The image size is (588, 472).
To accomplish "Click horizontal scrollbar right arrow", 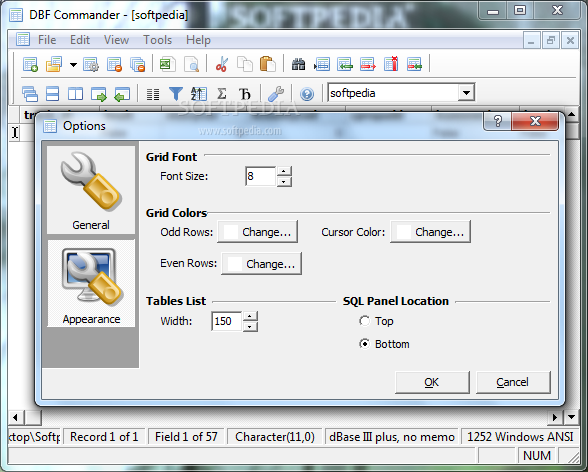I will point(555,417).
